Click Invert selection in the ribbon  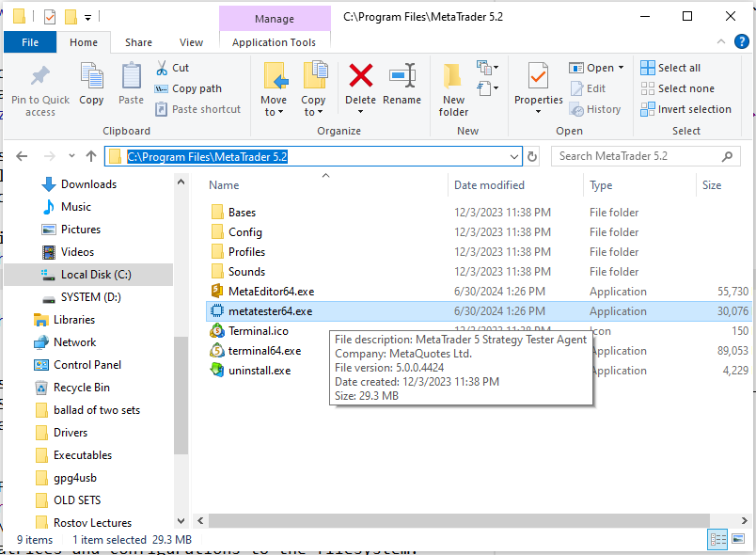686,109
